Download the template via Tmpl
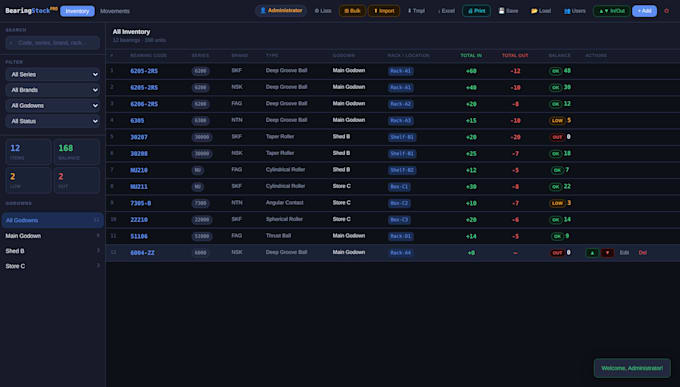 (416, 11)
